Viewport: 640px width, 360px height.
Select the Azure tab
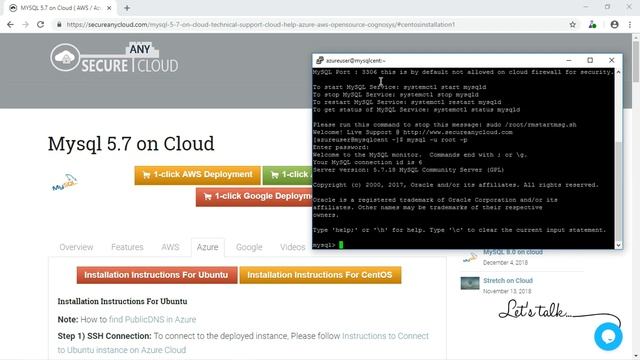click(207, 247)
